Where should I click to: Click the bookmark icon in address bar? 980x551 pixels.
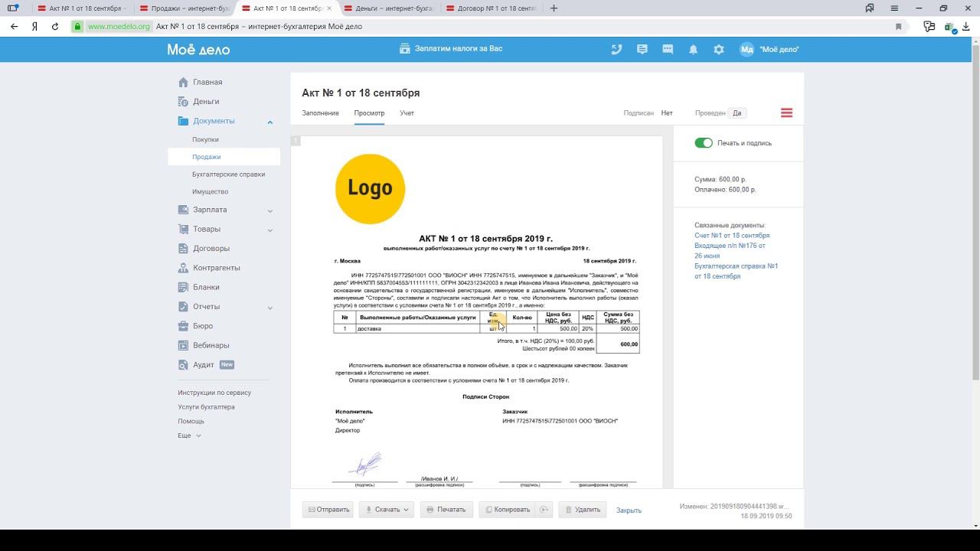pyautogui.click(x=898, y=26)
